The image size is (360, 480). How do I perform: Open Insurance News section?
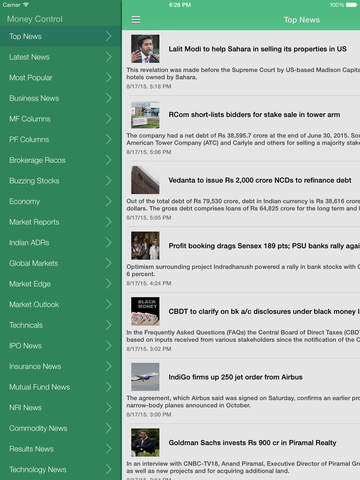(61, 366)
